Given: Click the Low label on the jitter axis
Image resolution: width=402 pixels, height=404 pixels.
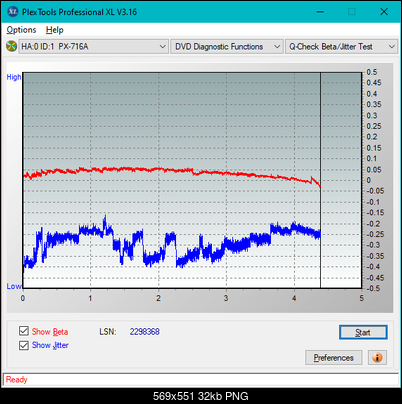Looking at the screenshot, I should pos(14,286).
